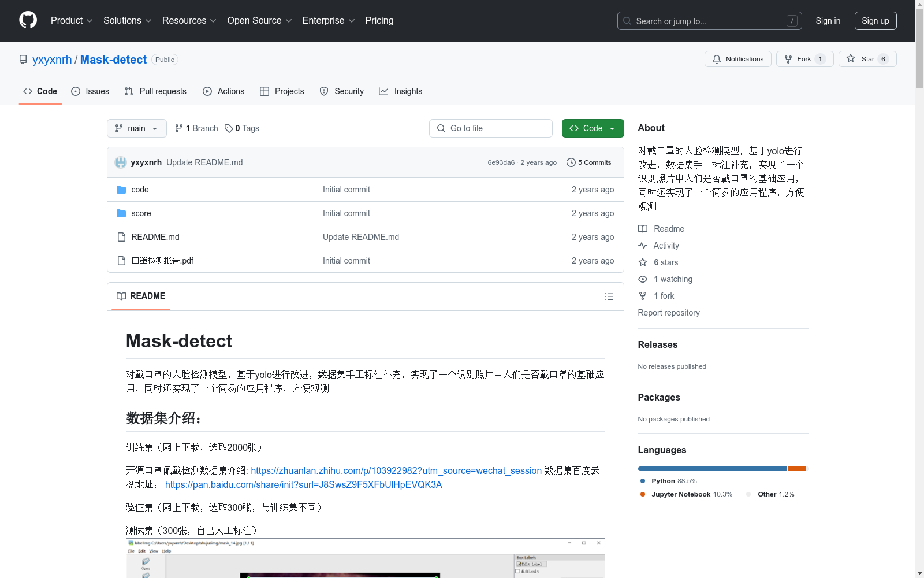Click the Activity pulse icon
This screenshot has height=578, width=924.
click(643, 246)
